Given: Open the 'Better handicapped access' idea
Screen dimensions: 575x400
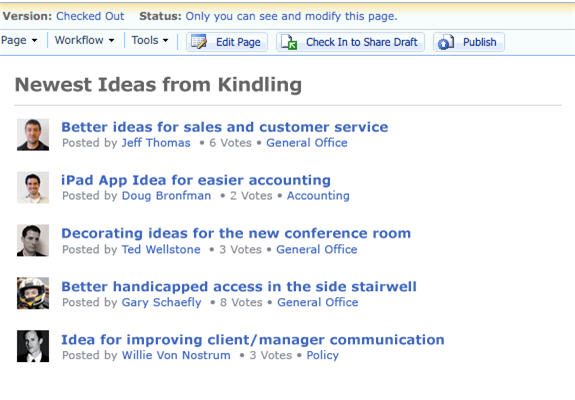Looking at the screenshot, I should pos(239,286).
